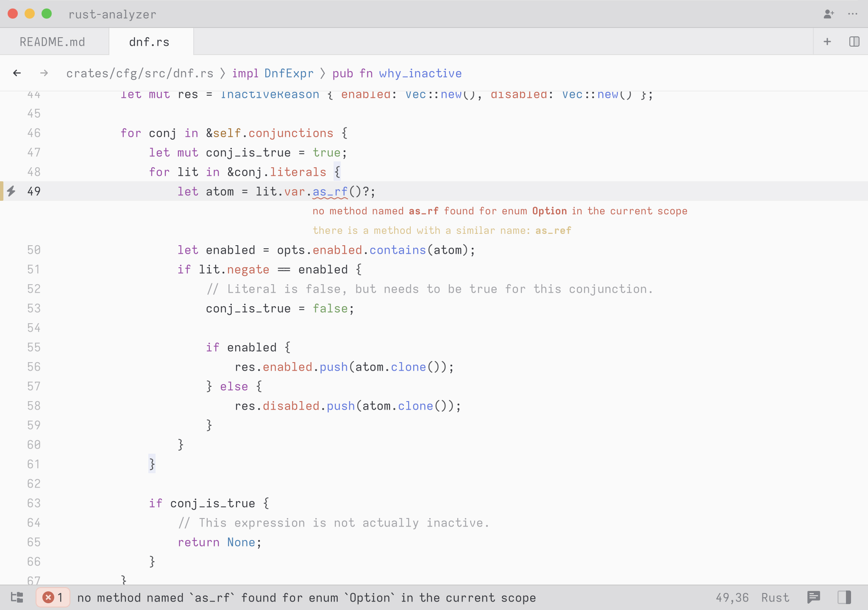Navigate back with the left arrow
The width and height of the screenshot is (868, 610).
coord(17,73)
